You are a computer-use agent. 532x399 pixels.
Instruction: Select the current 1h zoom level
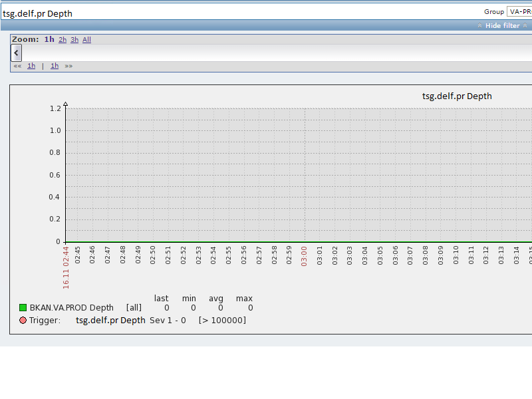49,39
